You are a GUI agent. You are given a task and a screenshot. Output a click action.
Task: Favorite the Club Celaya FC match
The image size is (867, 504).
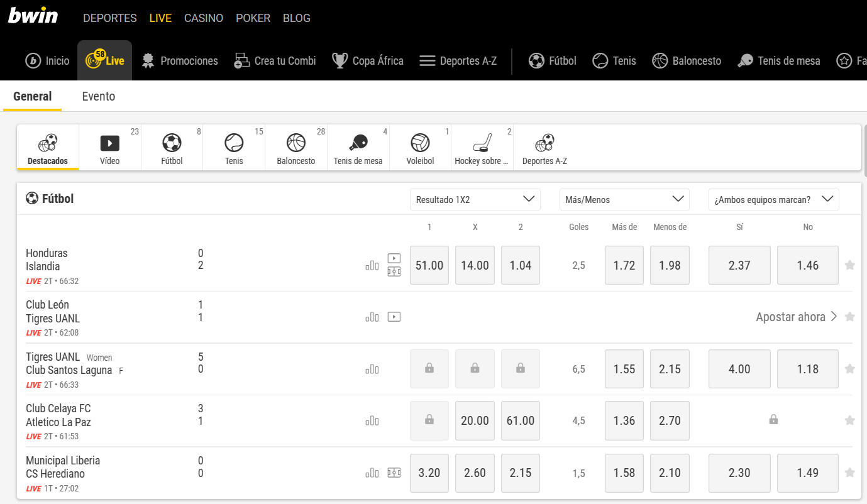coord(850,420)
